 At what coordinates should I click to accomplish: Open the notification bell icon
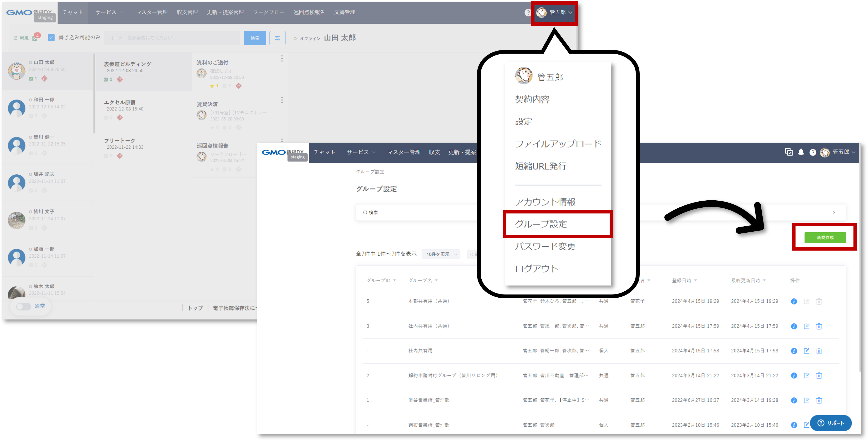click(x=801, y=152)
